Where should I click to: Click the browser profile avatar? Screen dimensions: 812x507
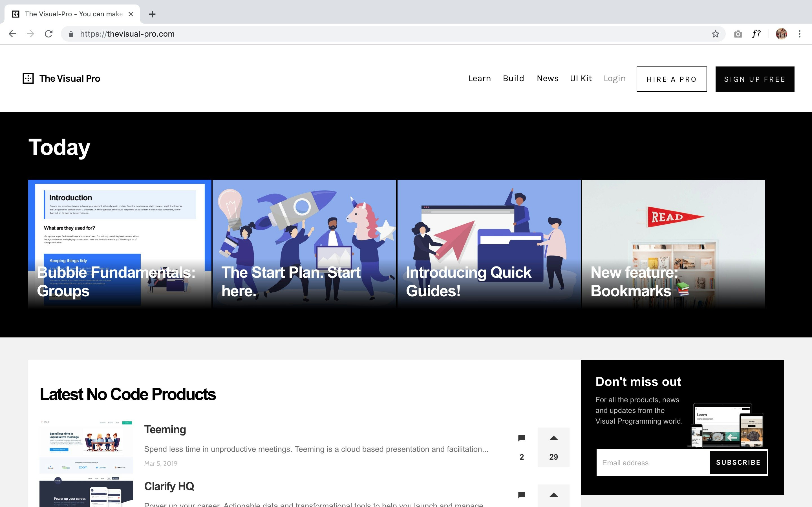[782, 34]
